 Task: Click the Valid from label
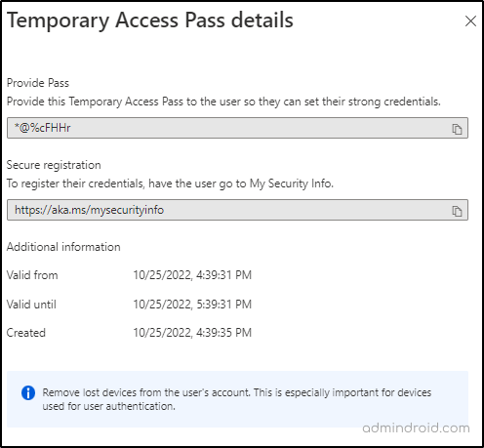tap(32, 275)
